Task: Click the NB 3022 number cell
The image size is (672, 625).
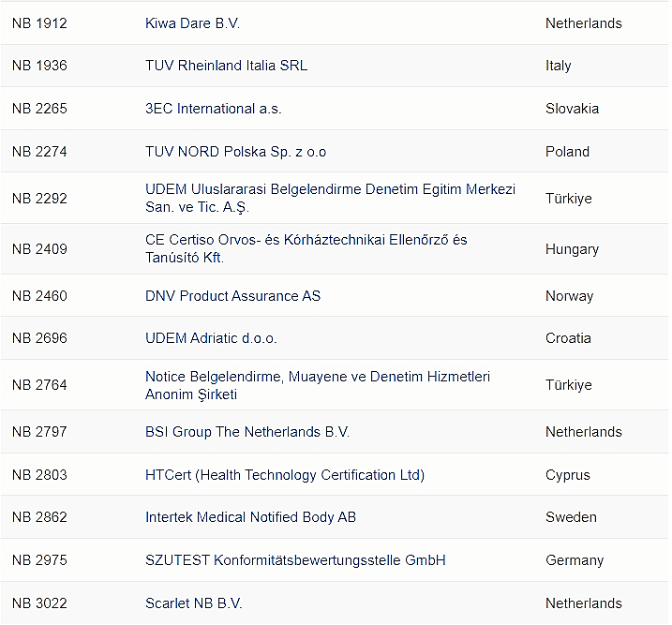Action: pyautogui.click(x=39, y=603)
